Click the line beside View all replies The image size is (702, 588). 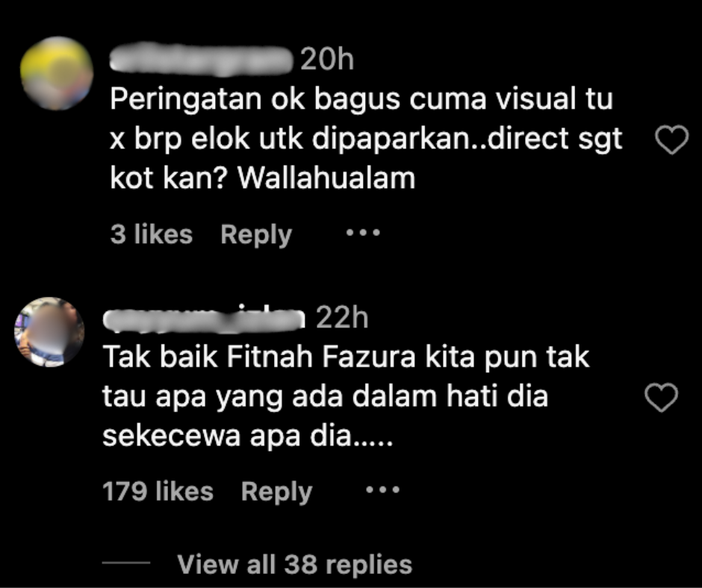126,563
